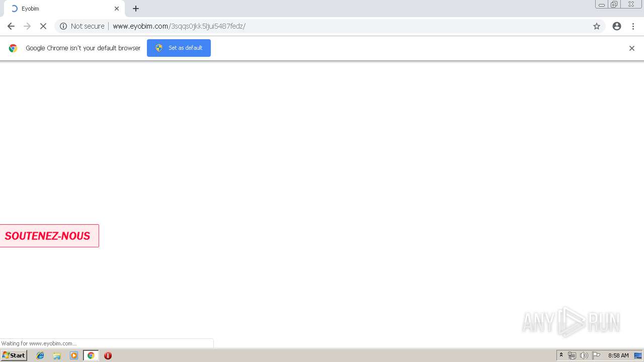
Task: Click the 8:58 AM clock
Action: click(x=618, y=355)
